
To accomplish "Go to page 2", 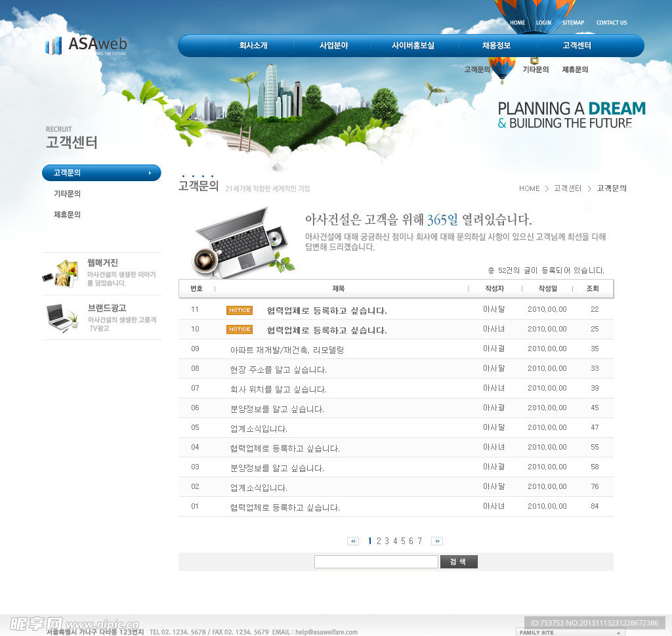I will 379,541.
